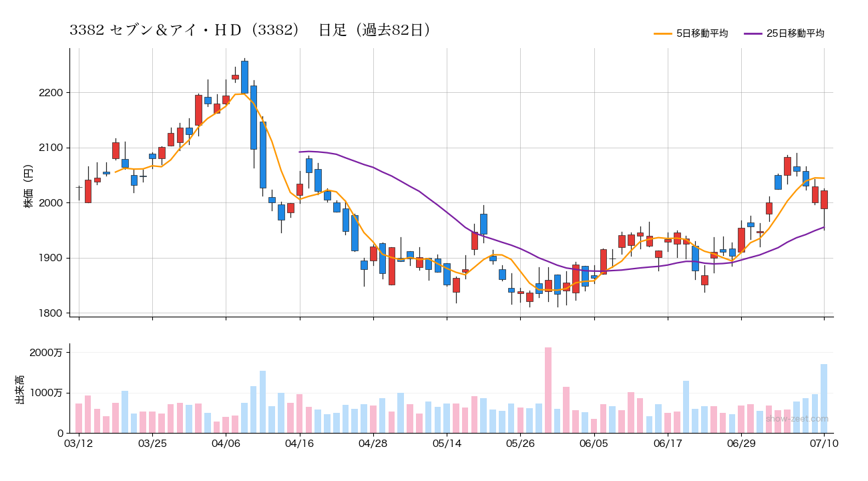Viewport: 868px width, 481px height.
Task: Select the 1800 price tick label
Action: [51, 313]
